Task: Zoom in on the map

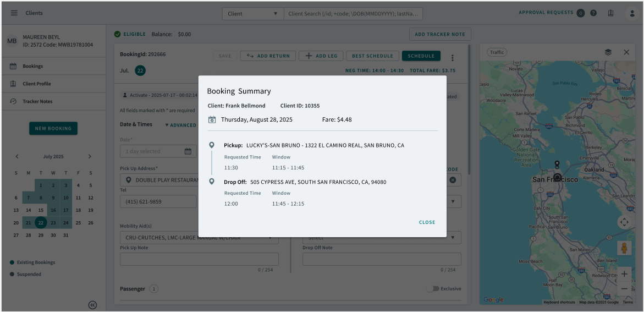Action: pyautogui.click(x=624, y=274)
